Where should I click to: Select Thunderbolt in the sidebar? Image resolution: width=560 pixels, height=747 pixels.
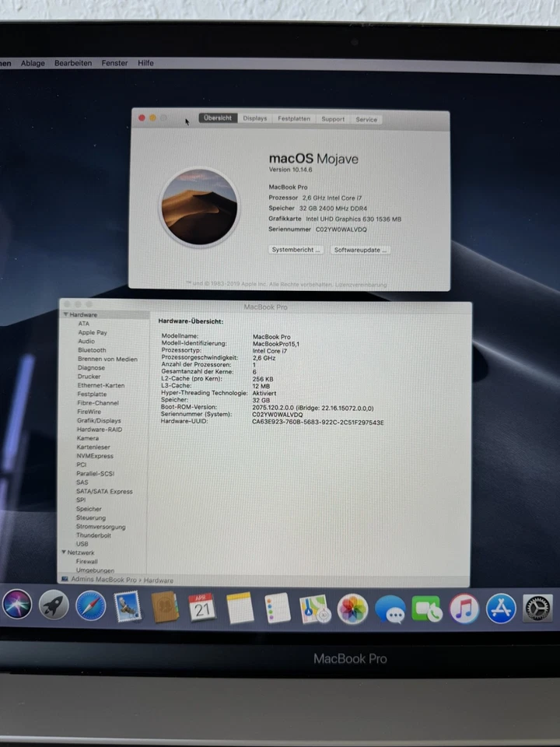click(93, 535)
